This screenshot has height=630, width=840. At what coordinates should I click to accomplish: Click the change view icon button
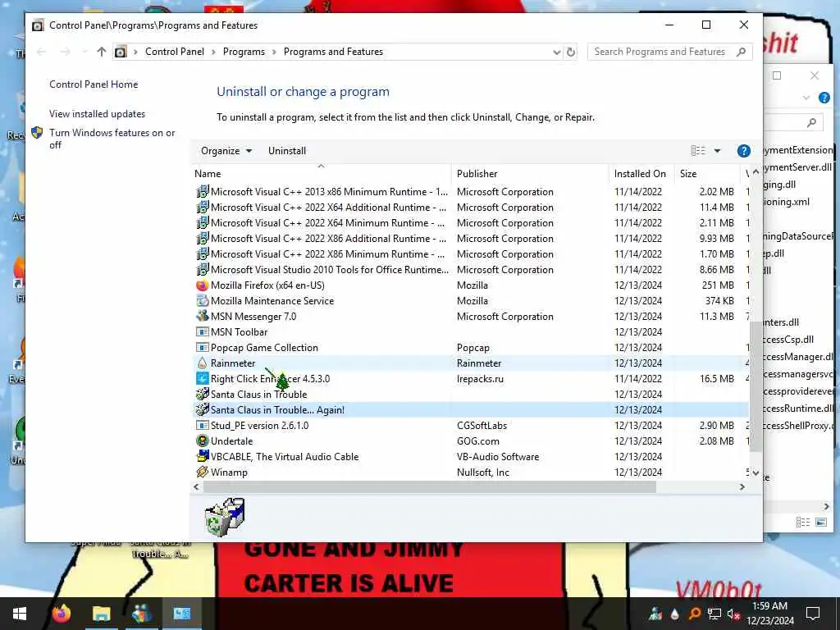point(698,151)
